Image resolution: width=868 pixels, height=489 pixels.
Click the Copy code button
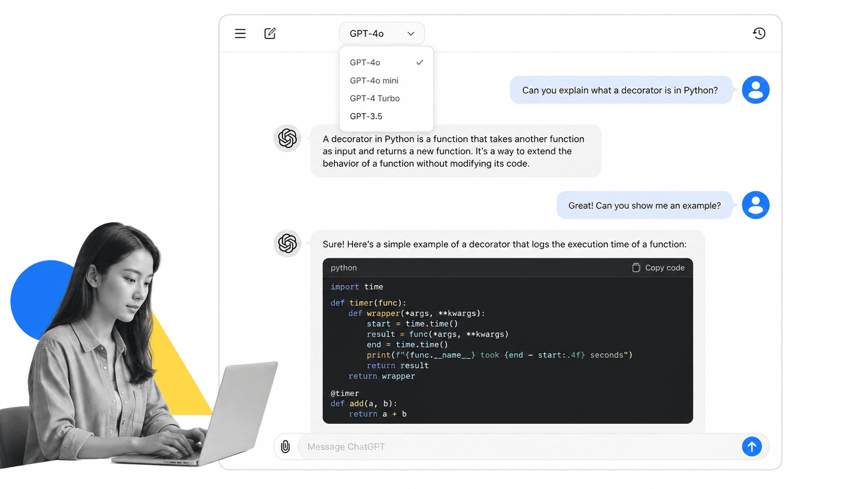tap(658, 268)
